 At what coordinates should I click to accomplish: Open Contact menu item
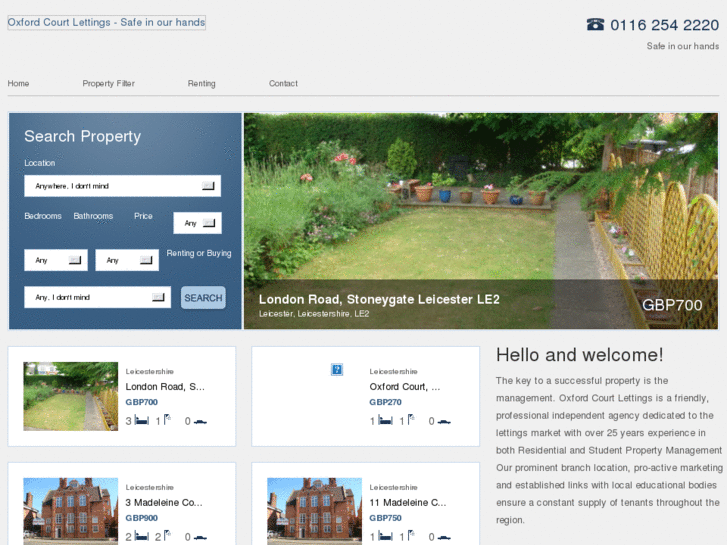tap(283, 83)
